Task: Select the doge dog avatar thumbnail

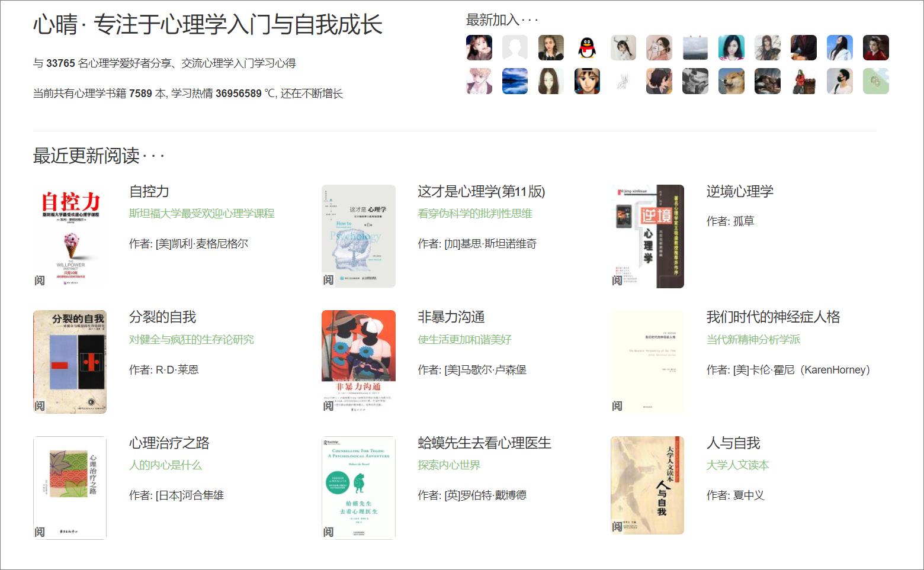Action: (x=731, y=81)
